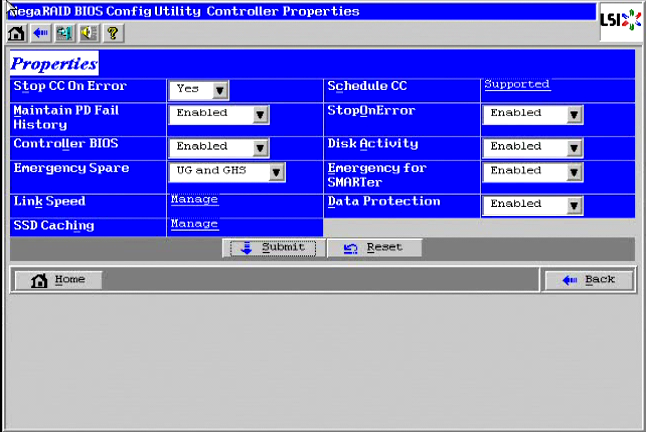Click the exit door icon in the toolbar
Screen dimensions: 646x432
pyautogui.click(x=64, y=33)
